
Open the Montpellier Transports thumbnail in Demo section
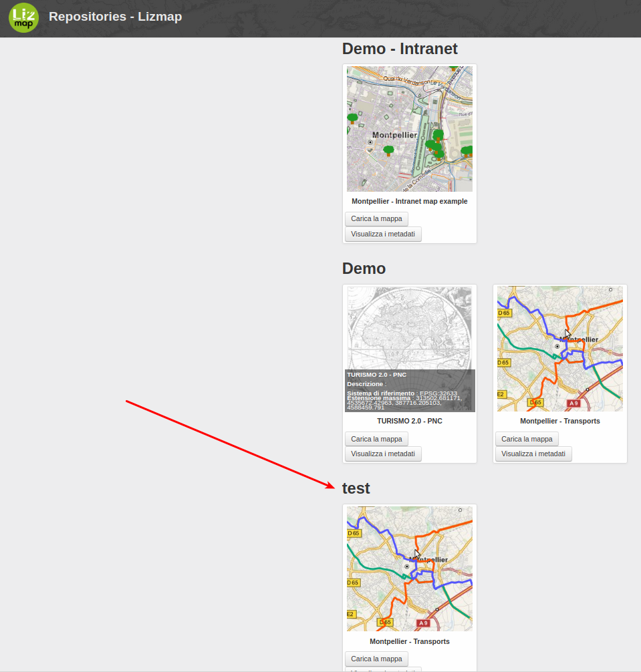[x=559, y=348]
